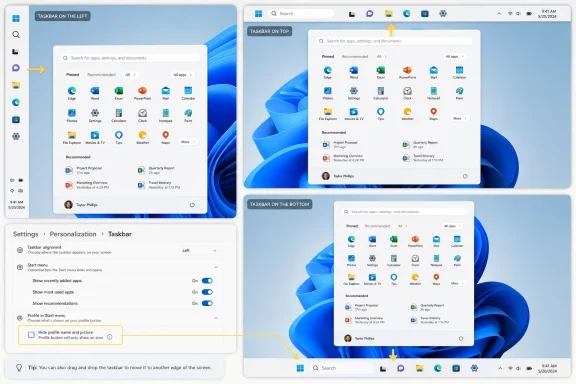Check Hide profile name and picture

point(31,335)
